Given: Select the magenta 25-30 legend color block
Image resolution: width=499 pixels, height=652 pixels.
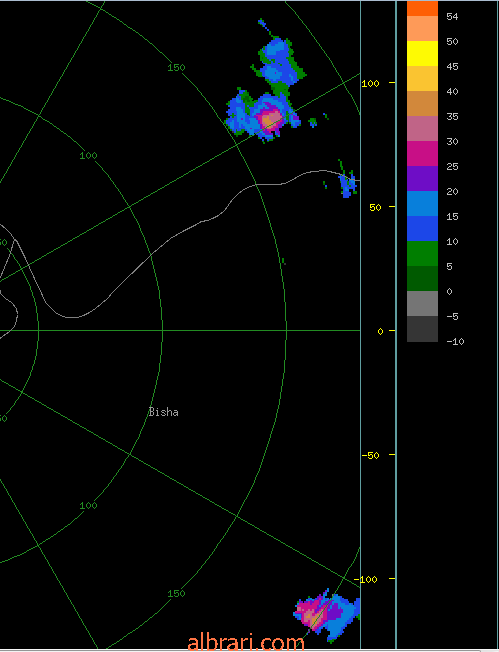Looking at the screenshot, I should 422,153.
